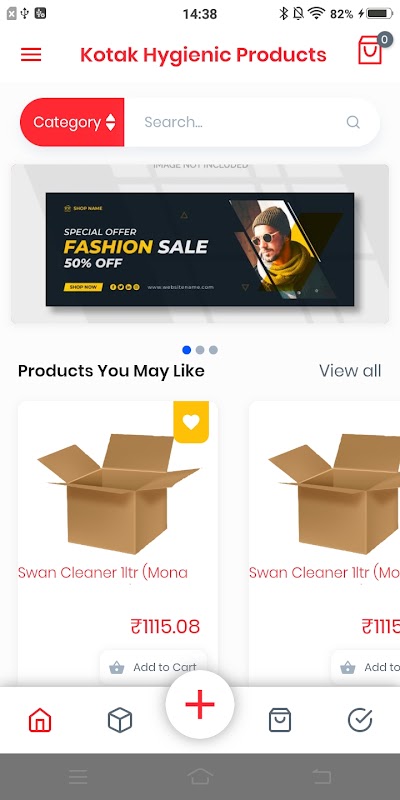400x800 pixels.
Task: Open the hamburger menu
Action: 31,55
